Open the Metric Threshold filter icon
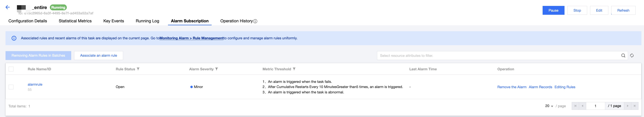Screen dimensions: 644x117 click(x=294, y=69)
